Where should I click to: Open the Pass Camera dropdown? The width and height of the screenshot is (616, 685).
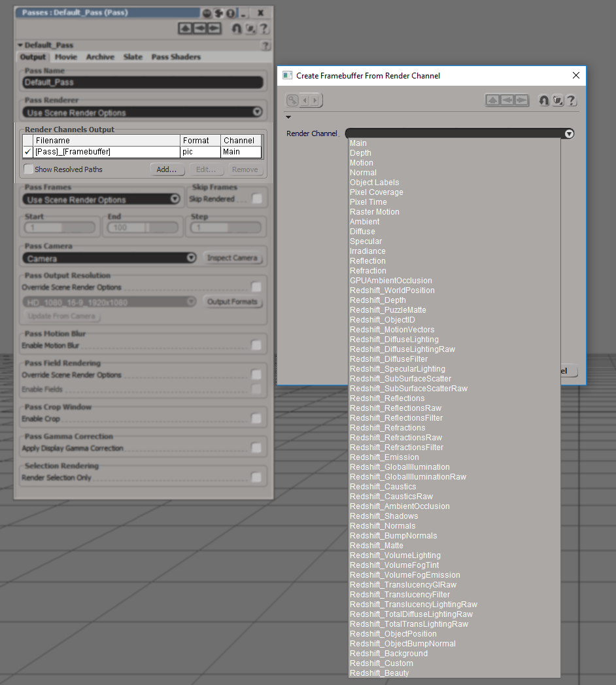tap(110, 258)
